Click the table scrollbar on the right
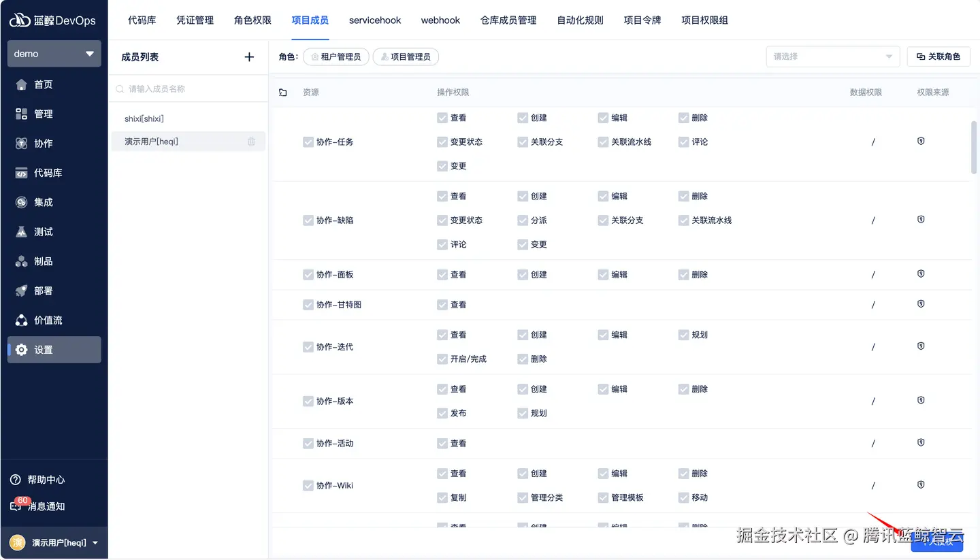 tap(975, 148)
